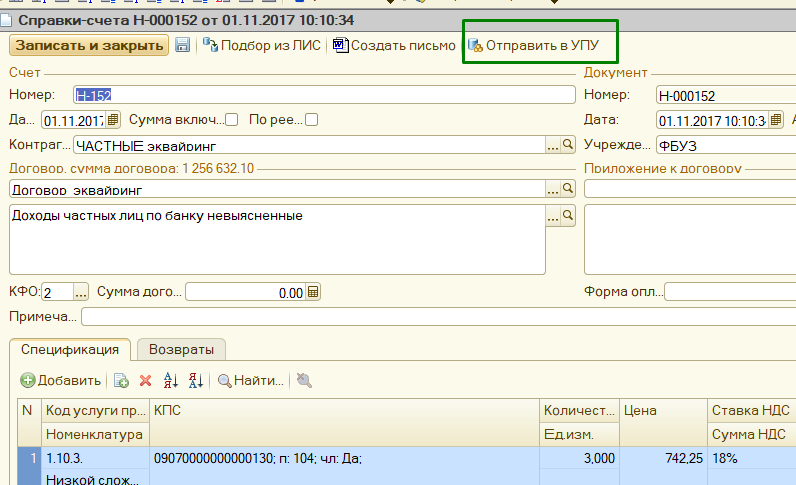Open selection list for Контрагент field
Viewport: 796px width, 485px height.
click(552, 145)
